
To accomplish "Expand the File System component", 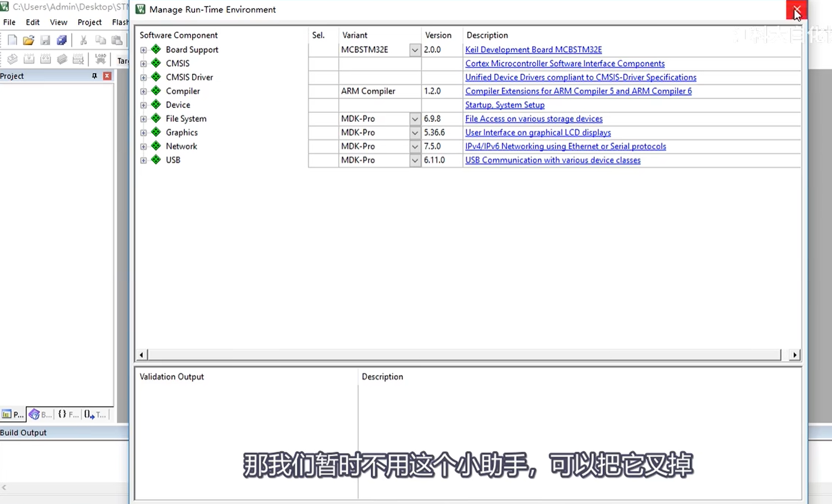I will pos(143,119).
